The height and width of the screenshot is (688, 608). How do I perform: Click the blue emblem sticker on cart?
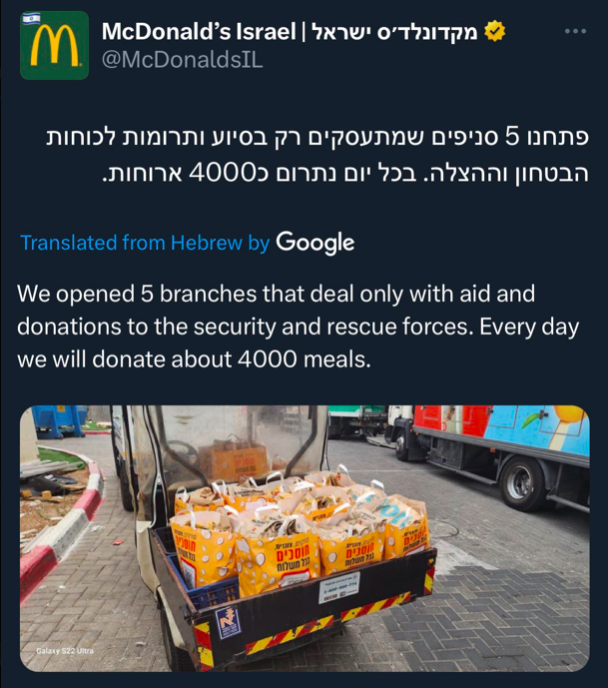coord(228,623)
